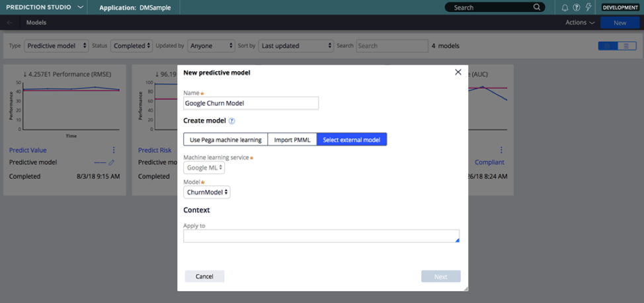Choose Use Pega machine learning option
Screen dimensions: 644x303
point(225,140)
